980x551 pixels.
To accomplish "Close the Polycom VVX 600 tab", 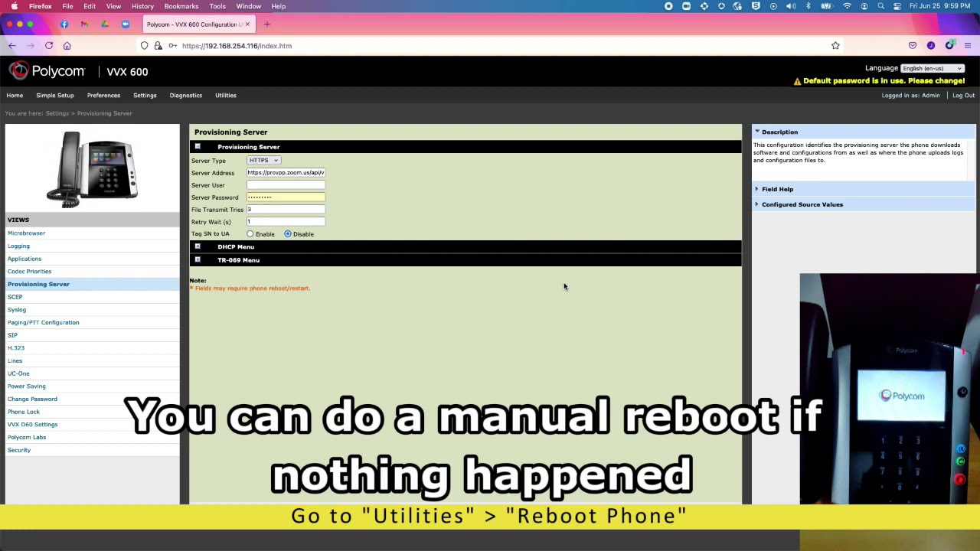I will point(247,24).
